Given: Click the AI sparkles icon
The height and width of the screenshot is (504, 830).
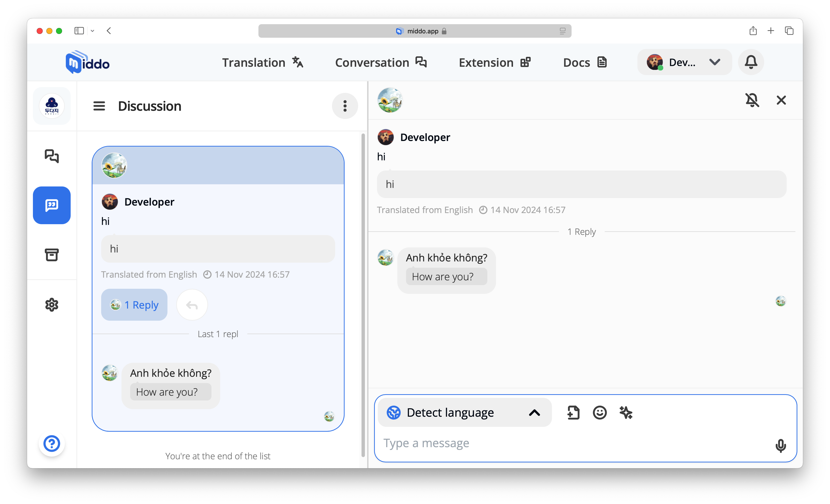Looking at the screenshot, I should [x=626, y=412].
